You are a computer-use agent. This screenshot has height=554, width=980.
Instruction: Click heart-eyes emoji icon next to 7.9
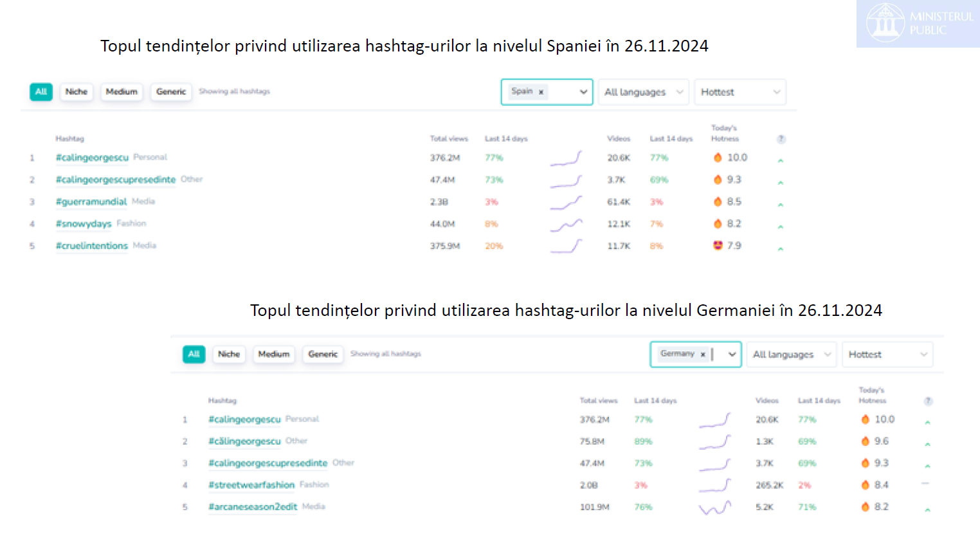[x=718, y=245]
